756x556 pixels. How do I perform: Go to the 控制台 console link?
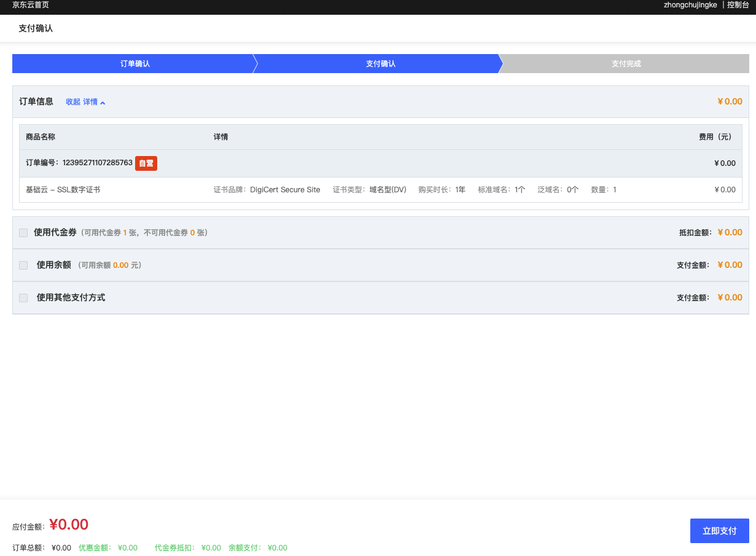(x=738, y=5)
